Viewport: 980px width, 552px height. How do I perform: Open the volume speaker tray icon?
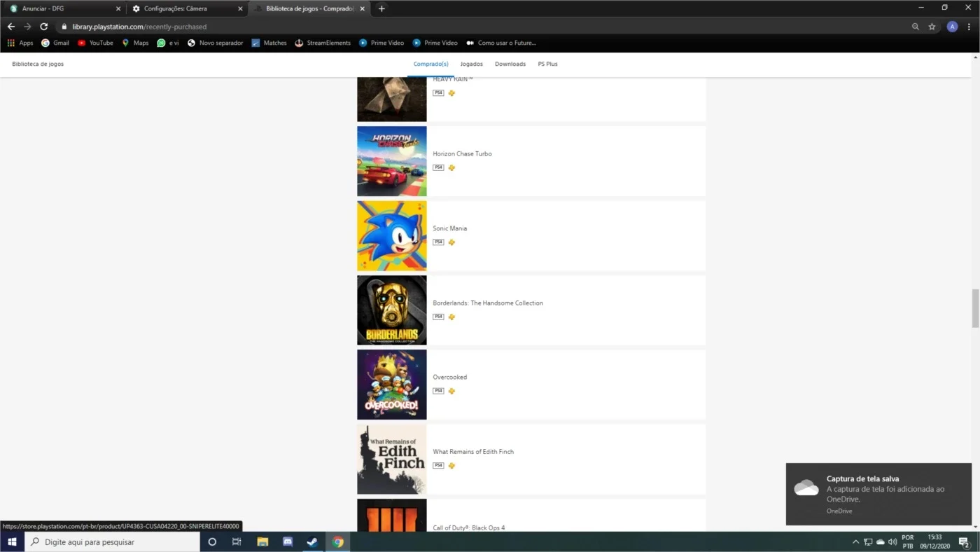pyautogui.click(x=892, y=541)
